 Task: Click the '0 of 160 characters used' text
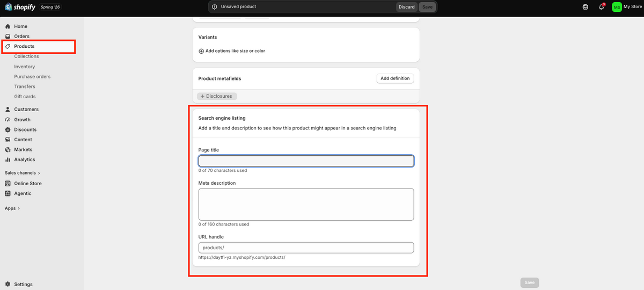coord(224,224)
